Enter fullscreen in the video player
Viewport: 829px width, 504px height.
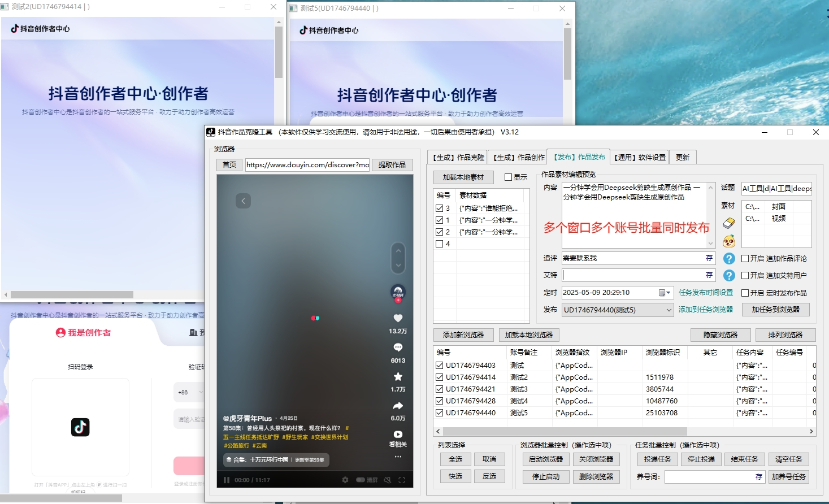(x=402, y=479)
